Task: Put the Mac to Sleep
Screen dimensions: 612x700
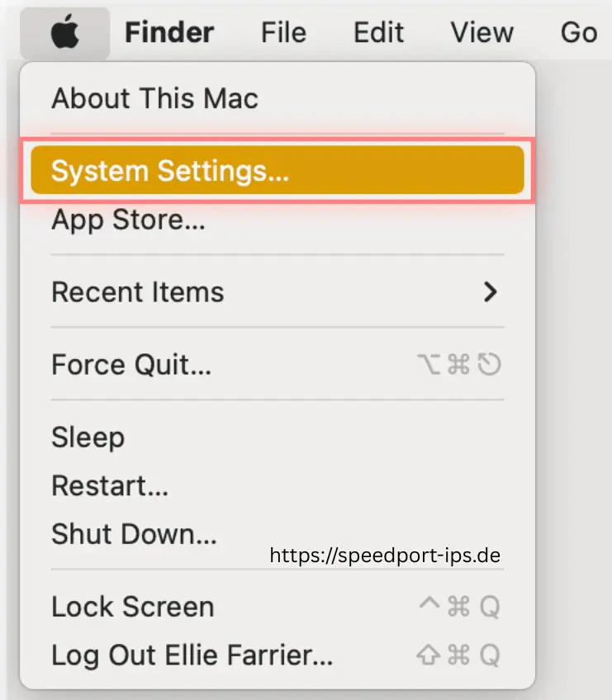Action: 88,437
